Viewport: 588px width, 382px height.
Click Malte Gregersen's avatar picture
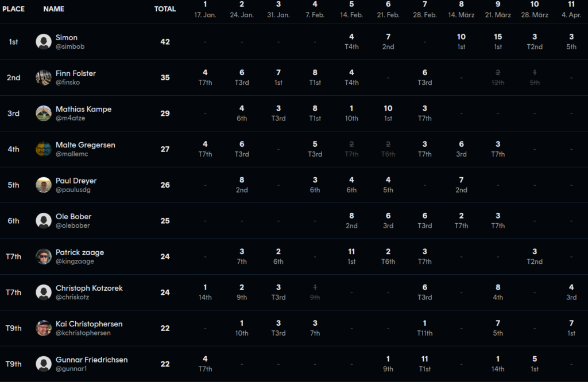44,149
